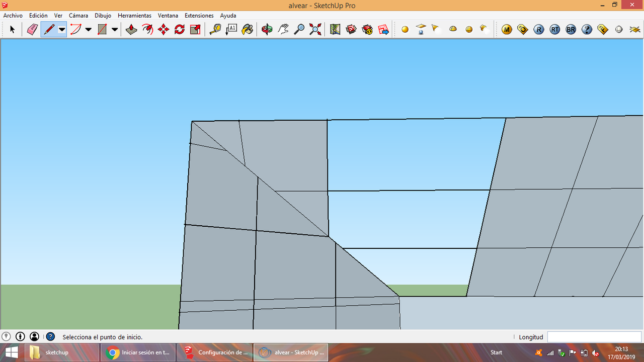Select the Paint Bucket tool

[x=248, y=30]
